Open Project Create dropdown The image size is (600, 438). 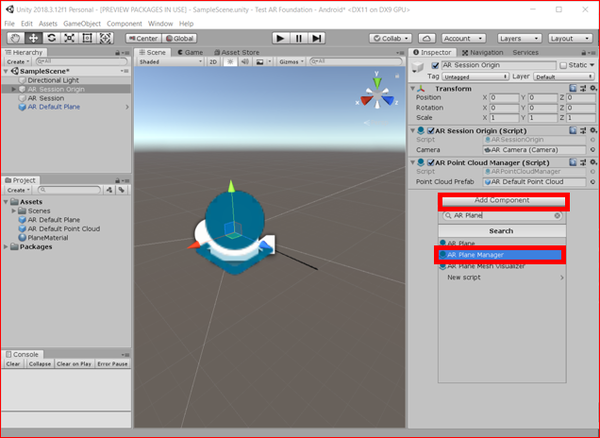pos(18,190)
